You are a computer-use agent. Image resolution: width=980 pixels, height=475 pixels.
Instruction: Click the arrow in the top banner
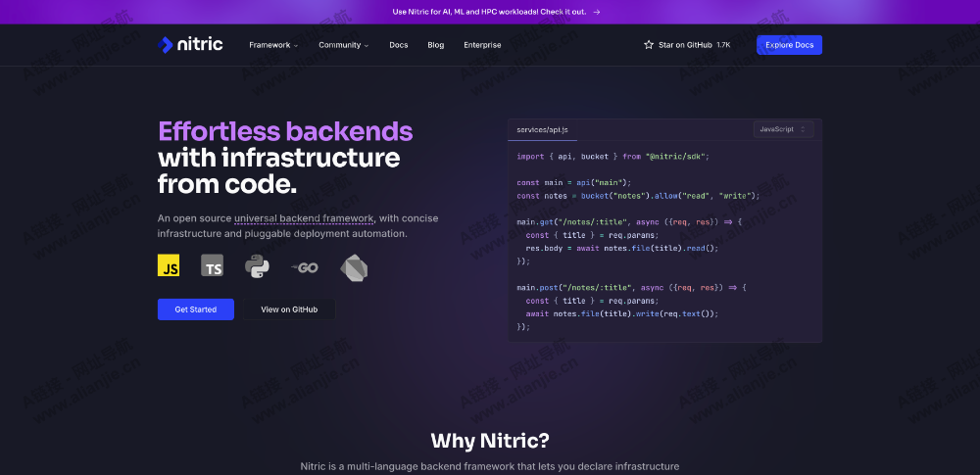click(x=597, y=12)
